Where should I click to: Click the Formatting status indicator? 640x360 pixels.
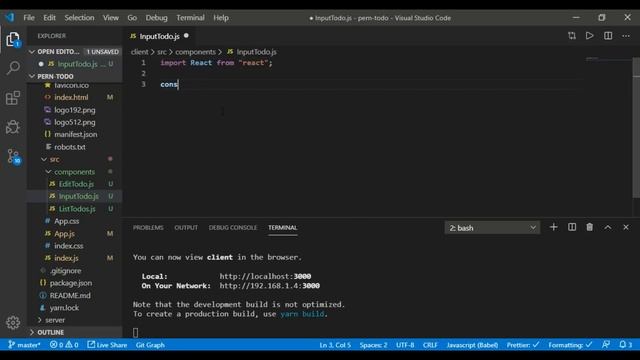[570, 345]
